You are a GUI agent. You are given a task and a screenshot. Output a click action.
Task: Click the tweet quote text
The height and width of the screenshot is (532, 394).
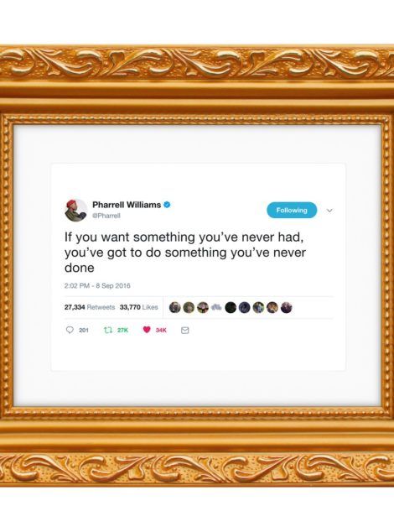pyautogui.click(x=185, y=253)
